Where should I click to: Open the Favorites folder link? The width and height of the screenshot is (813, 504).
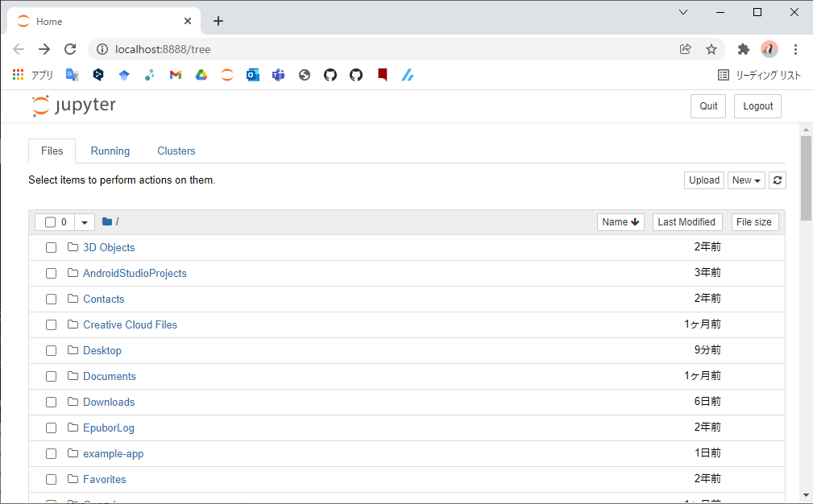click(x=105, y=480)
